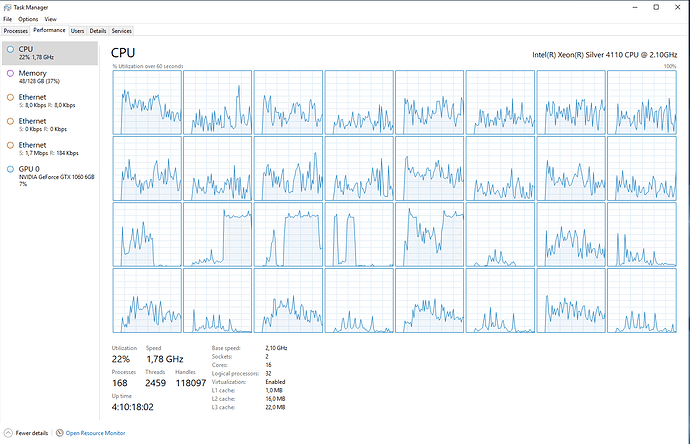
Task: Click the Fewer details text button
Action: coord(33,433)
